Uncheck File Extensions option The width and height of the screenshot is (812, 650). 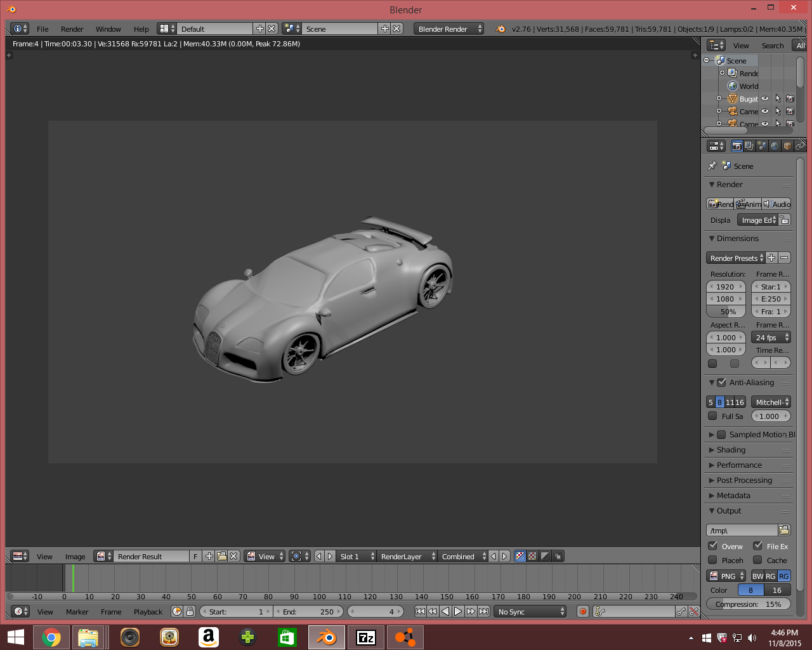[x=757, y=546]
